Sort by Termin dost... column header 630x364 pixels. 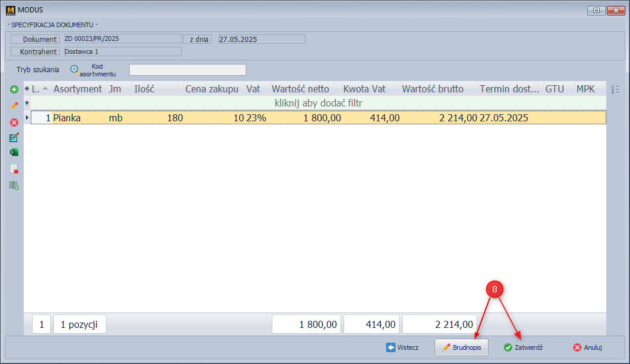click(509, 89)
